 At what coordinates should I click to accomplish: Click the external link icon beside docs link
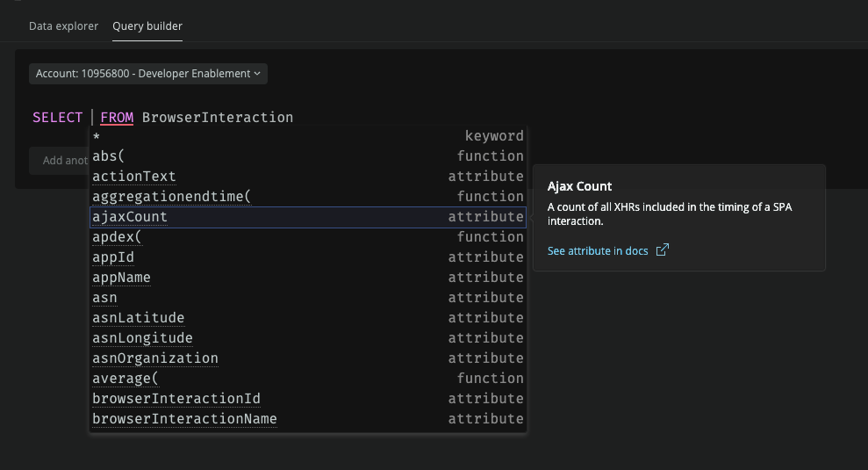pyautogui.click(x=662, y=250)
